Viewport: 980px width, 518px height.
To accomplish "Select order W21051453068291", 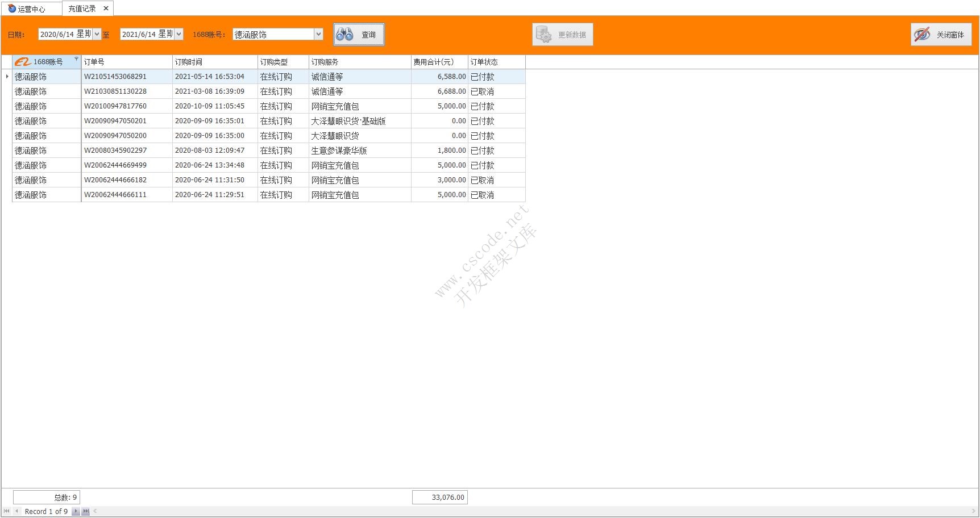I will pos(127,77).
